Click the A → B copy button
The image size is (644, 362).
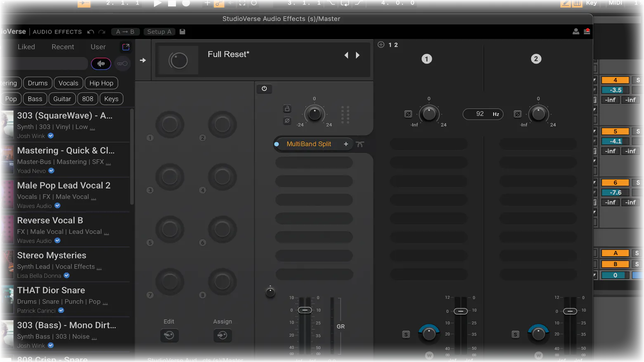[x=125, y=32]
